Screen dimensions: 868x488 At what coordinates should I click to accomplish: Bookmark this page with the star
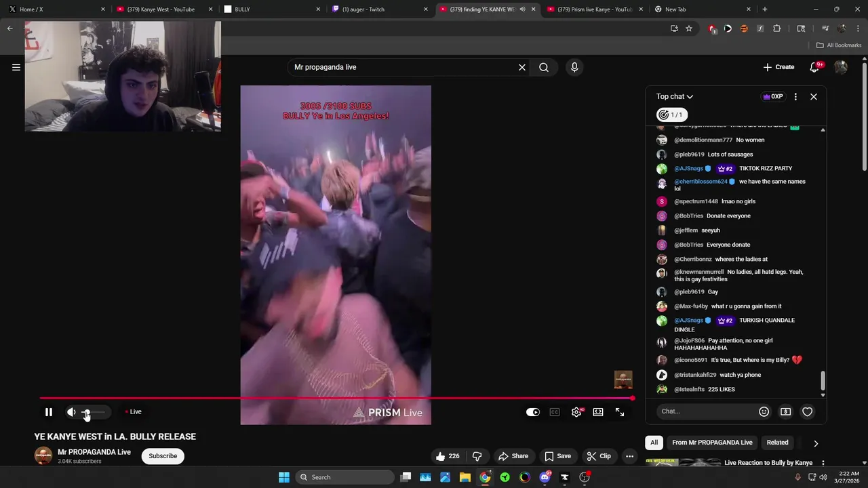689,28
